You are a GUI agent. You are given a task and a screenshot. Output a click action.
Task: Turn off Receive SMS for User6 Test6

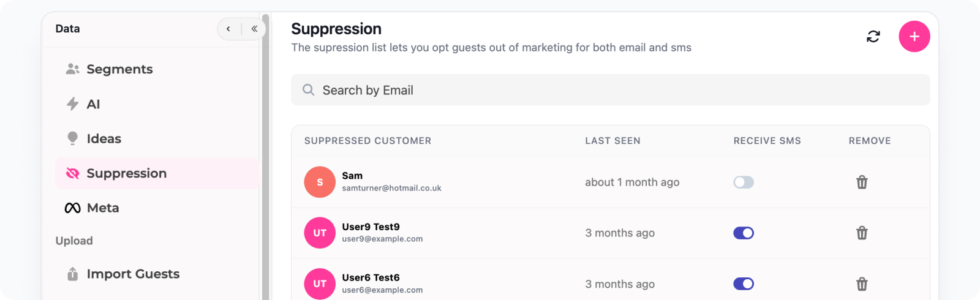[744, 283]
